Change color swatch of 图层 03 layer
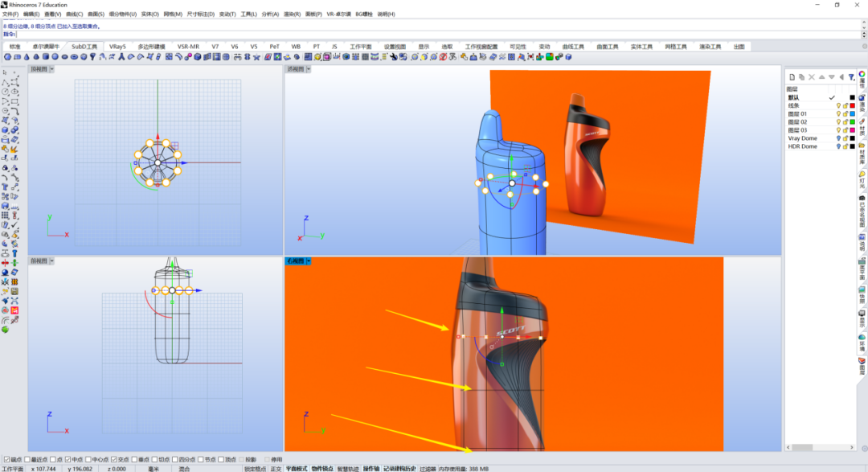 pos(853,130)
